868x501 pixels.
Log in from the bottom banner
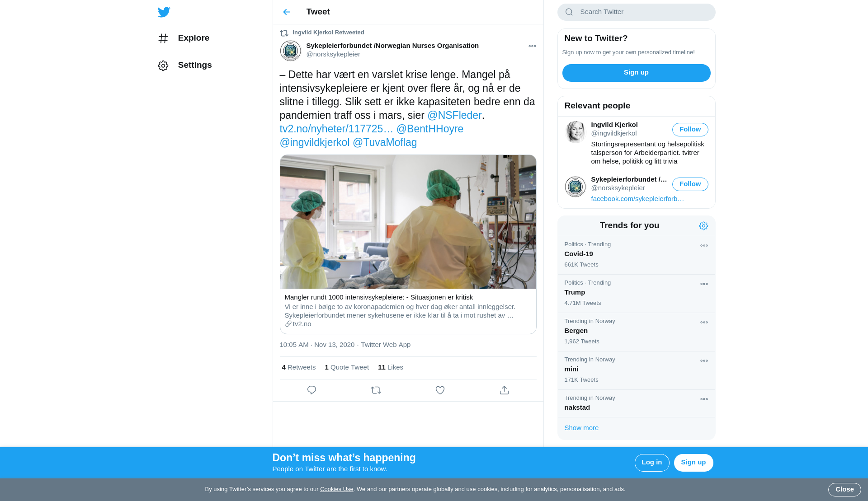point(651,463)
